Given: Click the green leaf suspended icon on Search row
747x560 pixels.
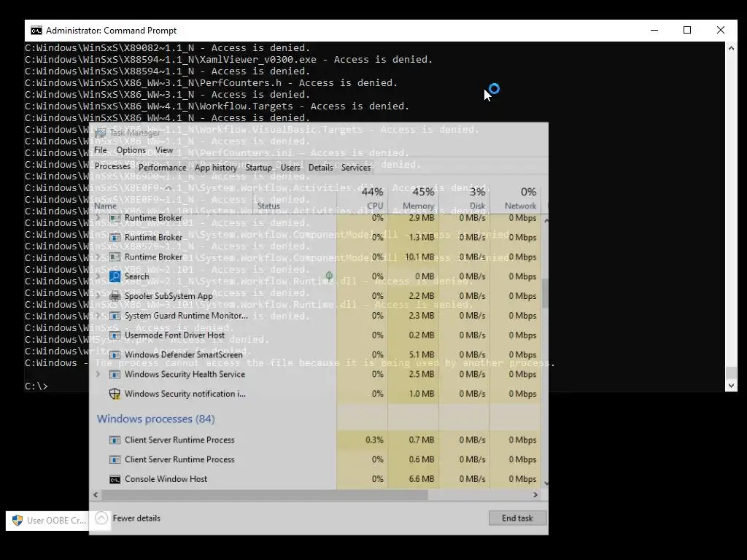Looking at the screenshot, I should pyautogui.click(x=329, y=276).
